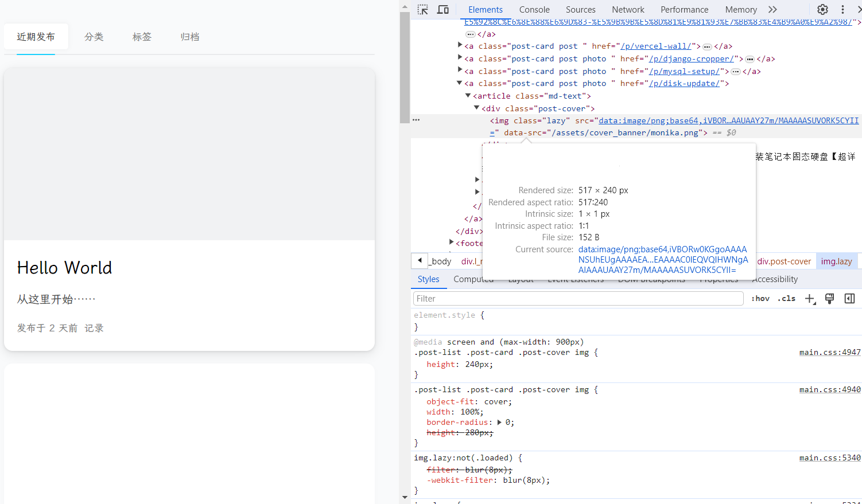Expand the vercel-wall post-card node

tap(460, 45)
